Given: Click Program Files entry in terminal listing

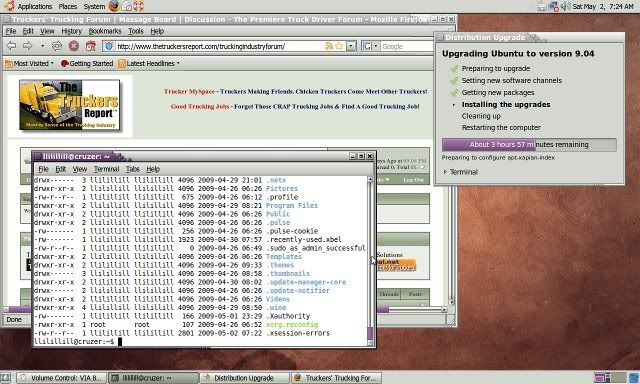Looking at the screenshot, I should click(291, 205).
